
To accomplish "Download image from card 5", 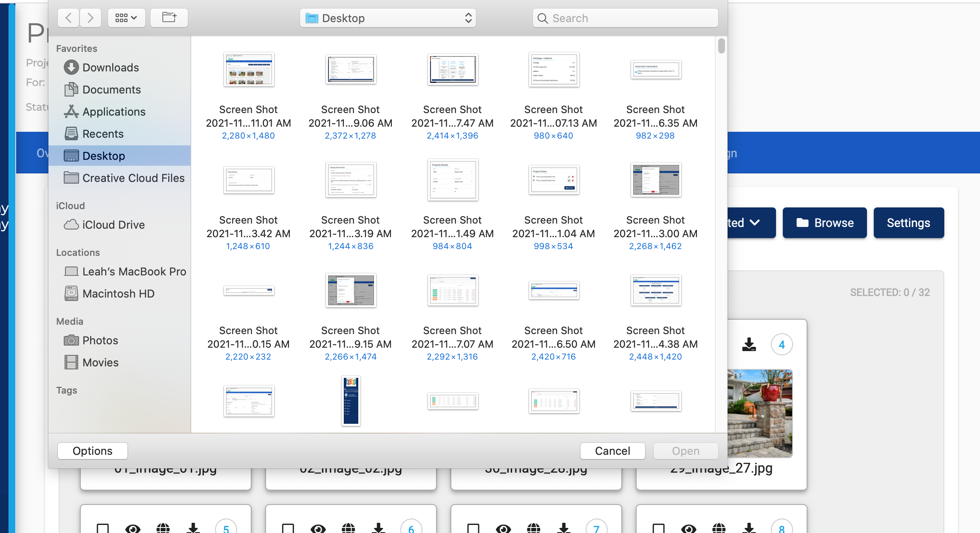I will click(193, 528).
